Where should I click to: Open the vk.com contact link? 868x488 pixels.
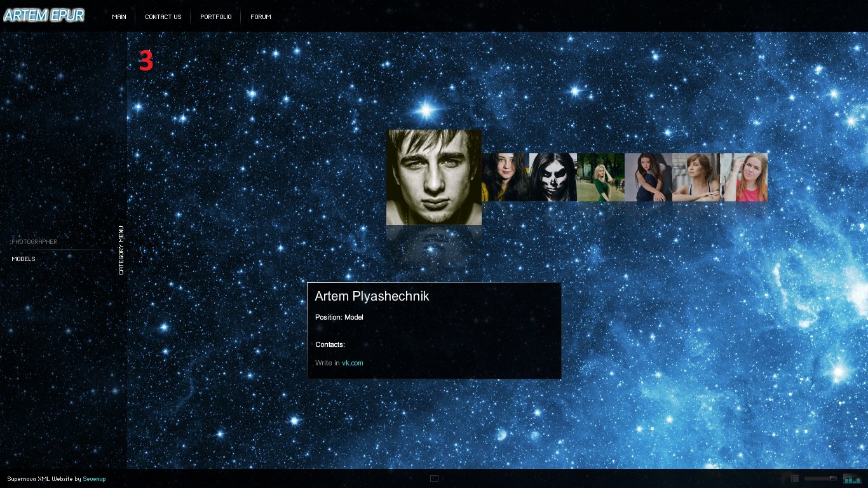pos(353,363)
